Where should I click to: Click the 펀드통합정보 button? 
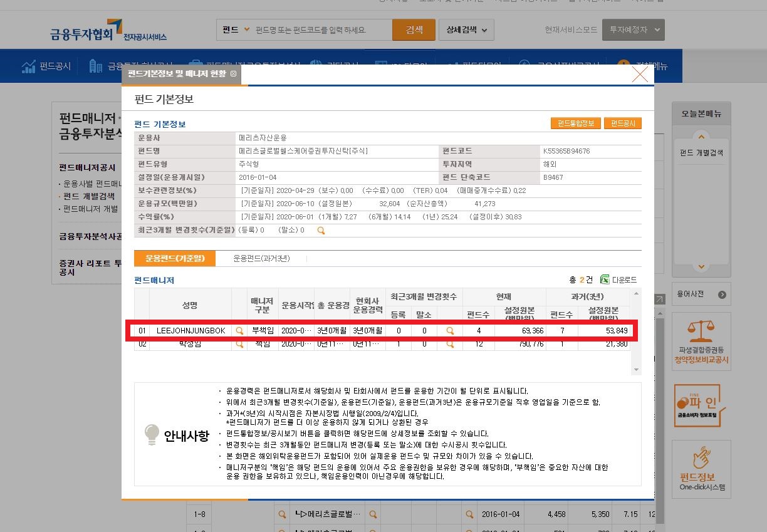click(576, 123)
